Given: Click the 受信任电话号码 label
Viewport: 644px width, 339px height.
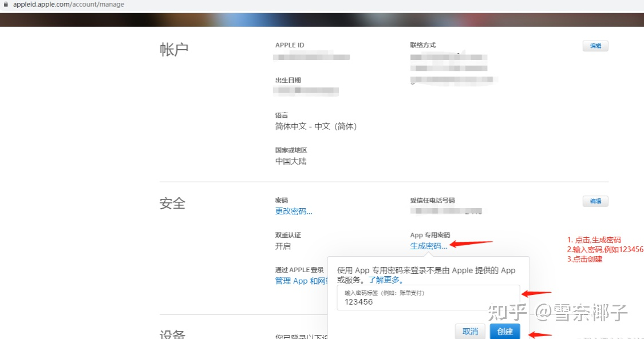Looking at the screenshot, I should point(433,200).
